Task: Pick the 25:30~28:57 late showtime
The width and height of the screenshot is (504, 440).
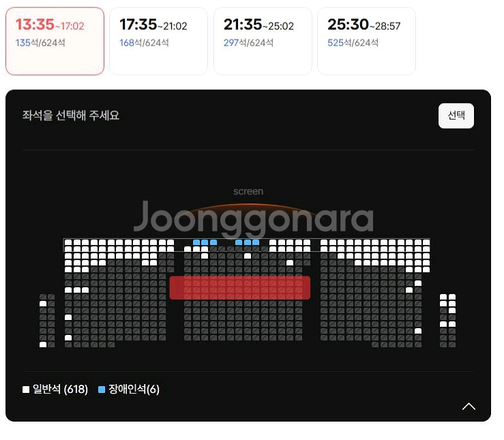Action: tap(366, 41)
